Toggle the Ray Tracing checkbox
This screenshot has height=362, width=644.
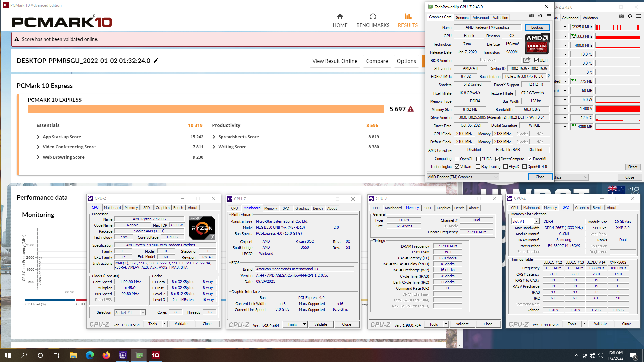tap(478, 167)
